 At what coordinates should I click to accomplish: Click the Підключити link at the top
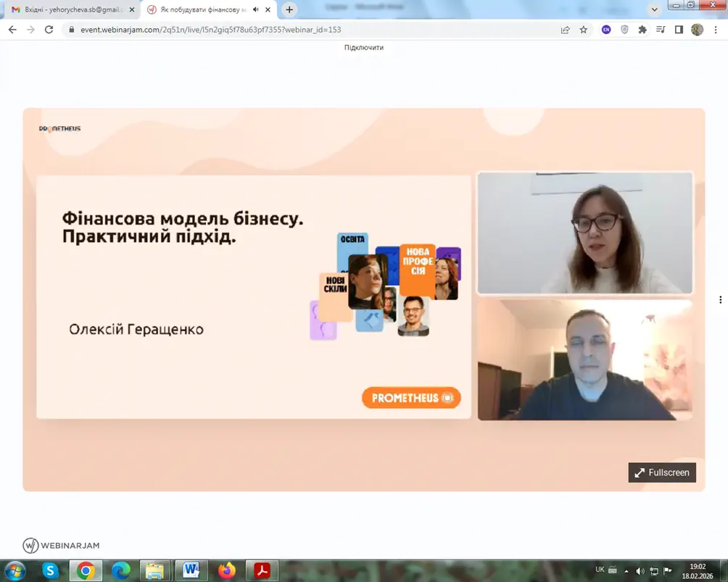tap(363, 47)
